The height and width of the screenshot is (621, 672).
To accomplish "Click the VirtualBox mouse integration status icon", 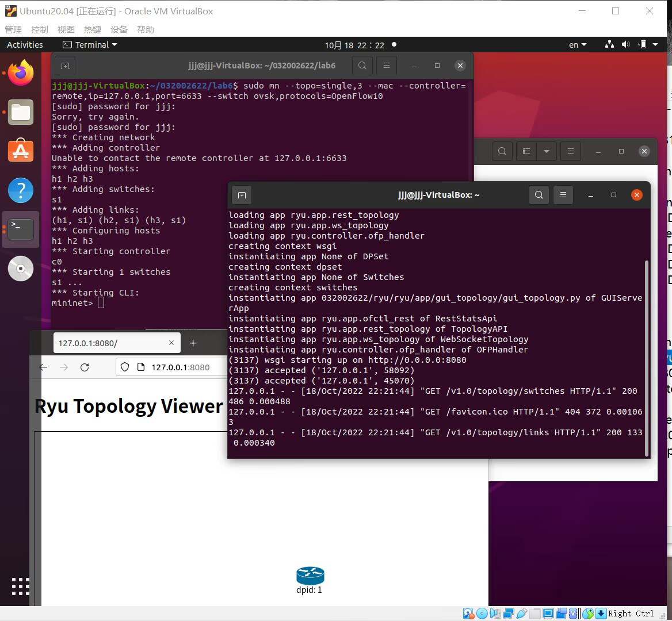I will click(x=588, y=614).
